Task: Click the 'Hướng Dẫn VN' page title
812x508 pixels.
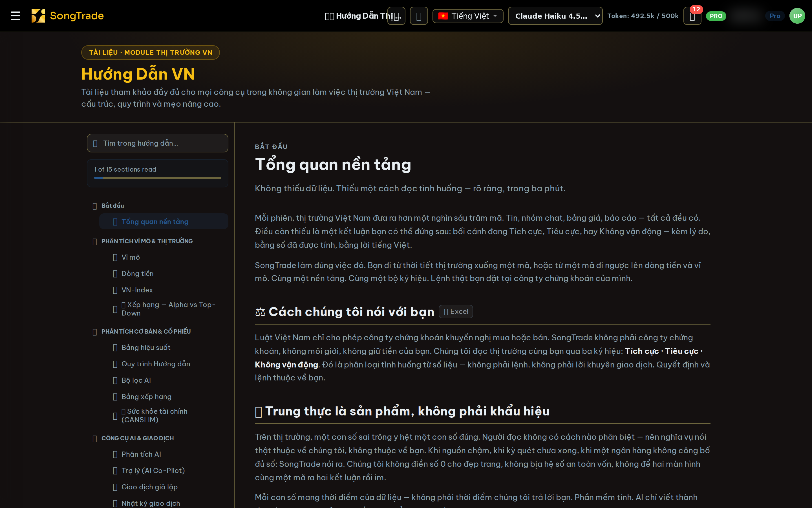Action: coord(138,74)
